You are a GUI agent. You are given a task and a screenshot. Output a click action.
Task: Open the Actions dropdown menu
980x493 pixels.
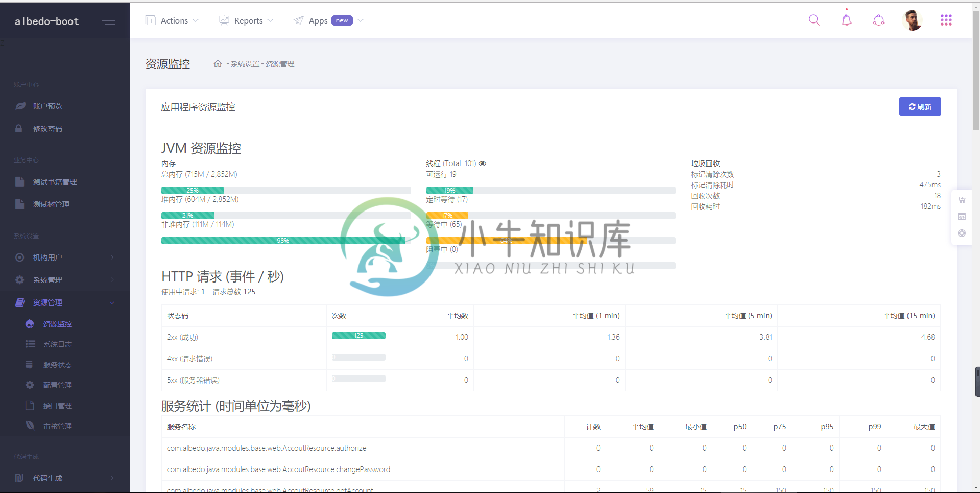(172, 20)
